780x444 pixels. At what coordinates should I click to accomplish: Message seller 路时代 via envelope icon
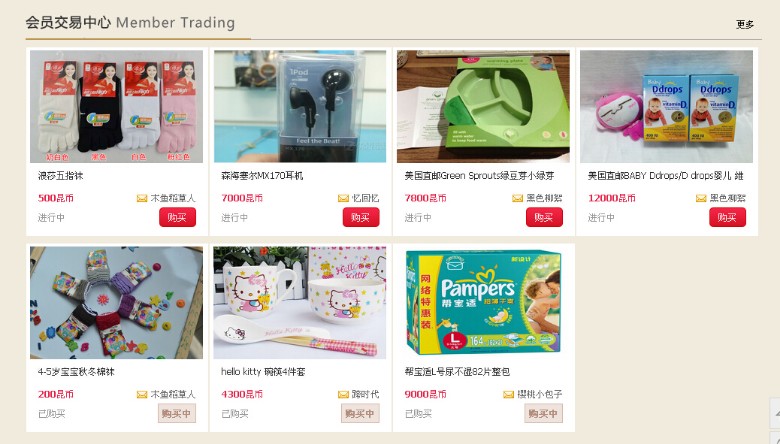point(343,395)
